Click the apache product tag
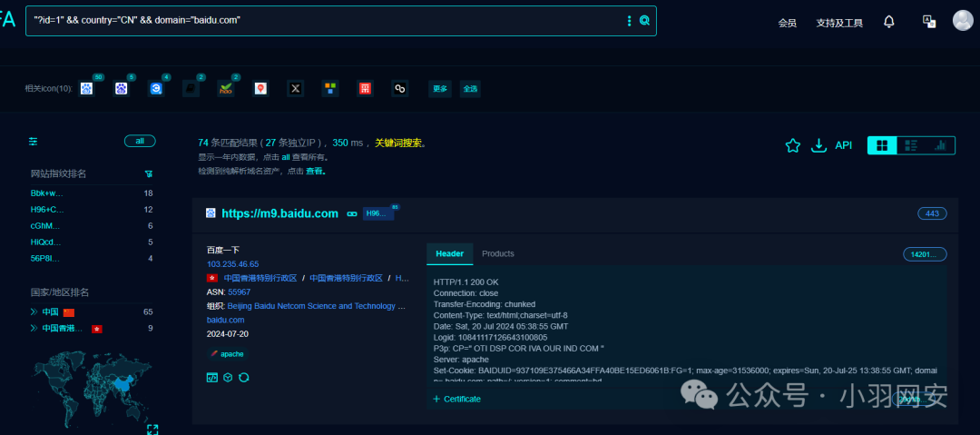Viewport: 980px width, 435px height. pos(227,353)
